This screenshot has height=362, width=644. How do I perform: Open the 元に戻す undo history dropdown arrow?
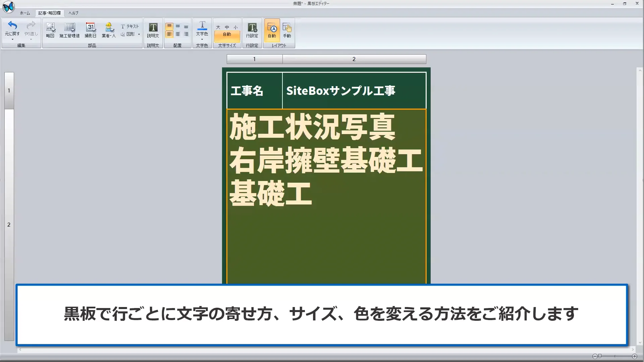click(12, 40)
